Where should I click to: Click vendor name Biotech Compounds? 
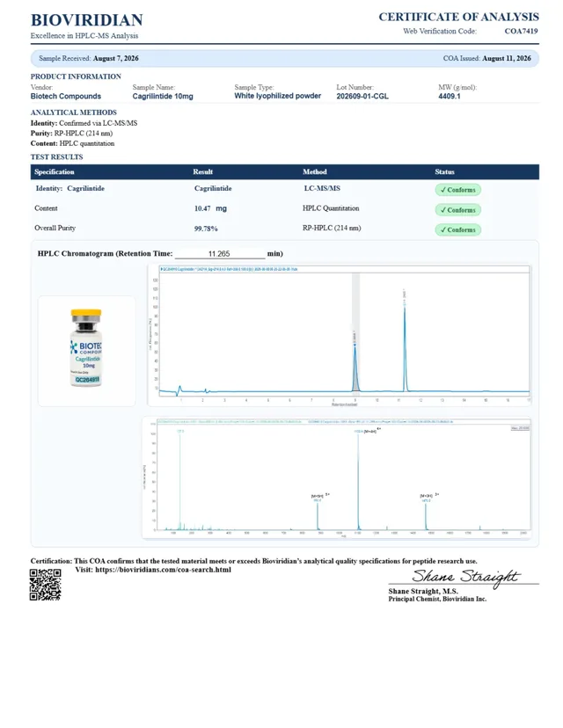[66, 97]
